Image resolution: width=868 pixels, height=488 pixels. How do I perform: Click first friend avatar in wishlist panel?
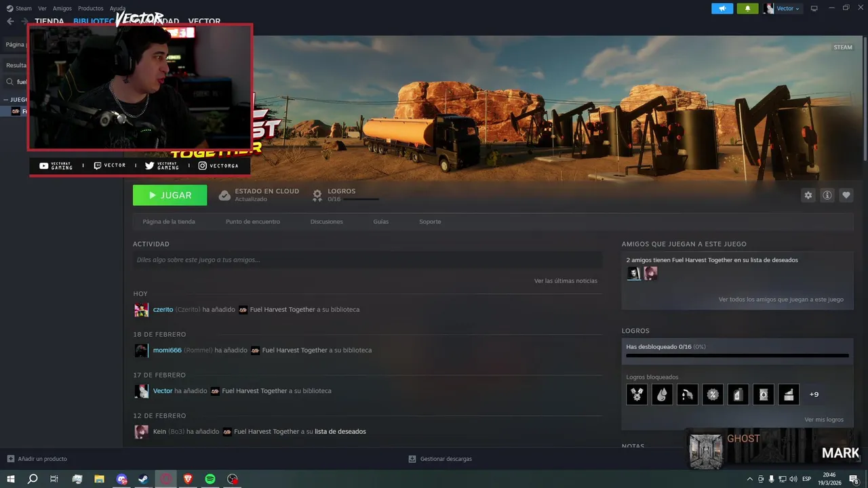click(x=633, y=273)
